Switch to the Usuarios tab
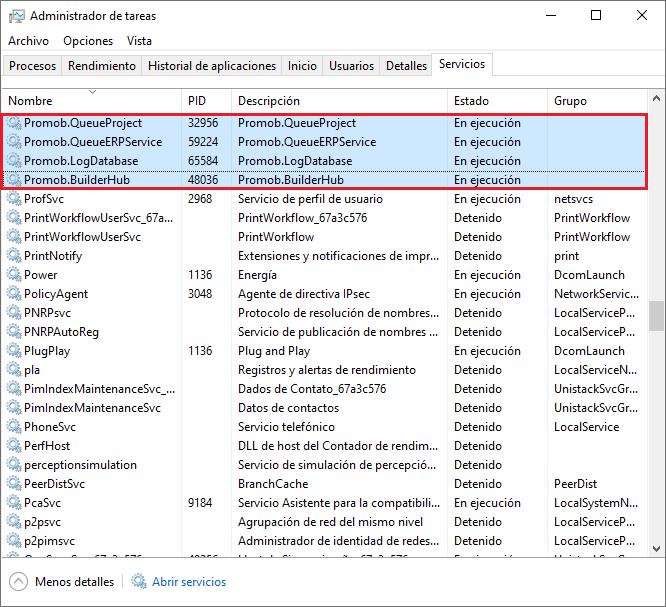This screenshot has height=607, width=666. click(351, 66)
